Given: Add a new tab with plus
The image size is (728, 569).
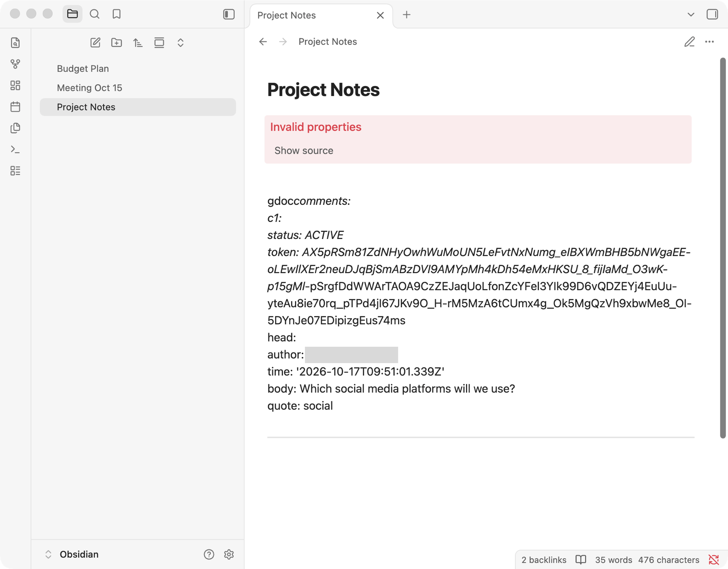Looking at the screenshot, I should pos(406,15).
